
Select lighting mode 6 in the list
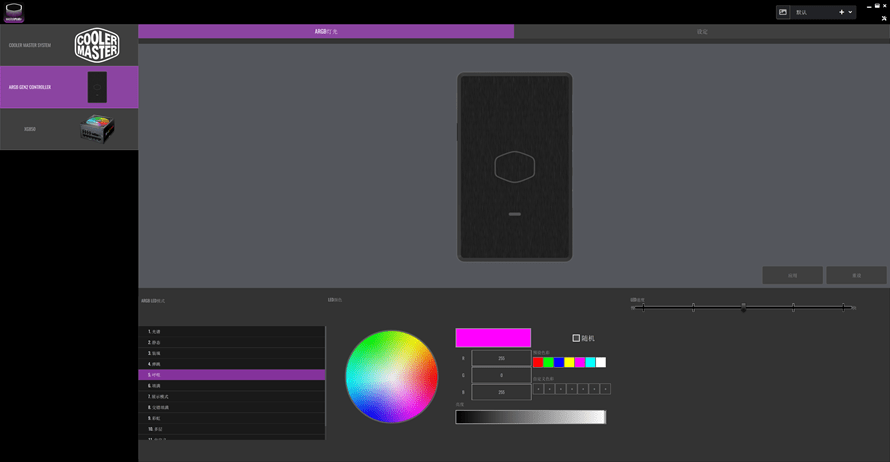coord(232,385)
